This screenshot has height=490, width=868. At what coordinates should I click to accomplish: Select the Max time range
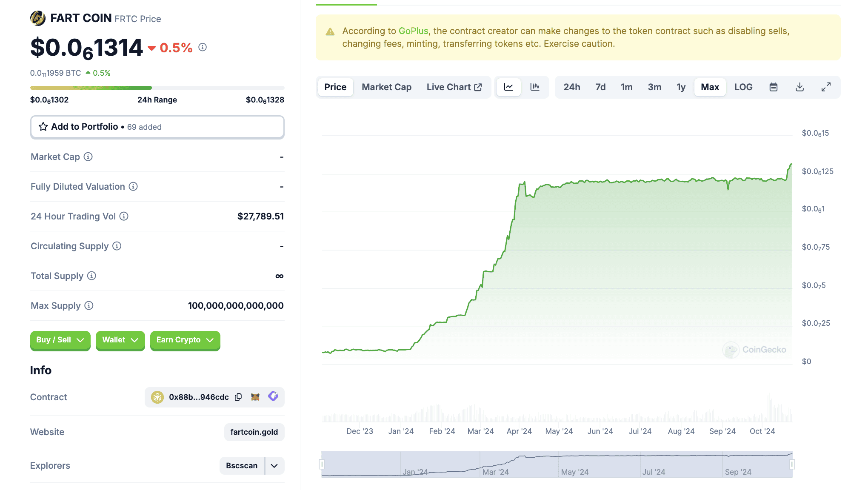[x=710, y=87]
